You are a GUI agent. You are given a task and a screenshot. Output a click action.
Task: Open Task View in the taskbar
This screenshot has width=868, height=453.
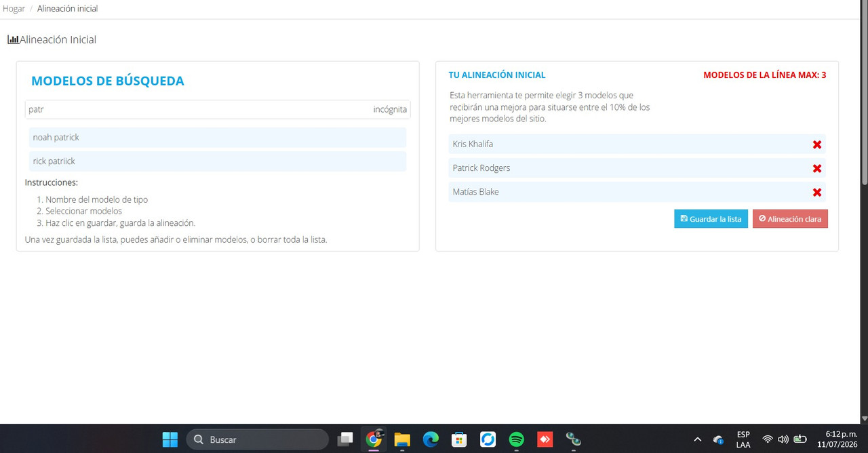click(345, 439)
